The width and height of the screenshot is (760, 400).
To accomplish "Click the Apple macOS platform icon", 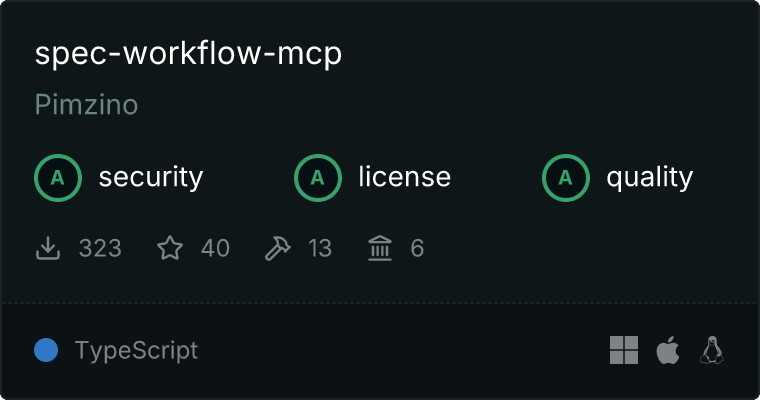I will tap(668, 350).
